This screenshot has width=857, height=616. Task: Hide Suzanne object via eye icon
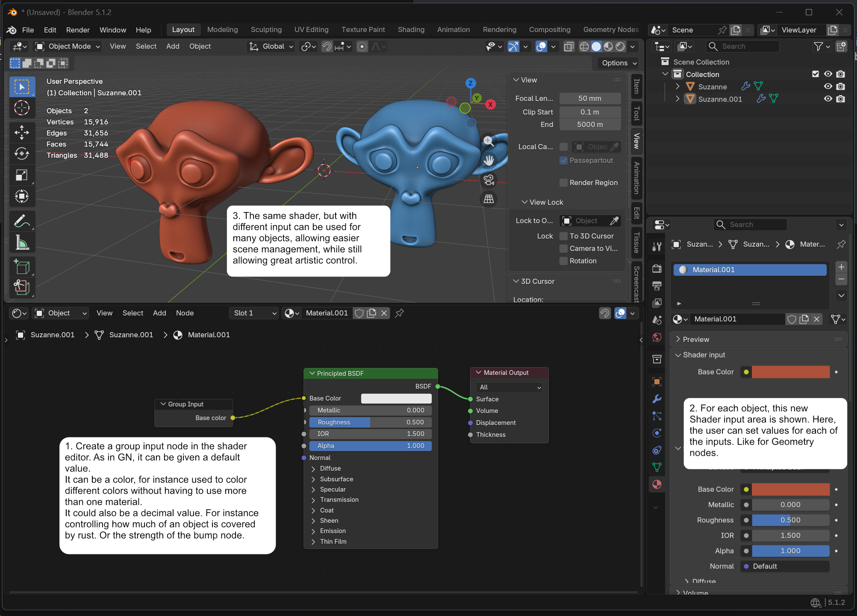tap(828, 86)
